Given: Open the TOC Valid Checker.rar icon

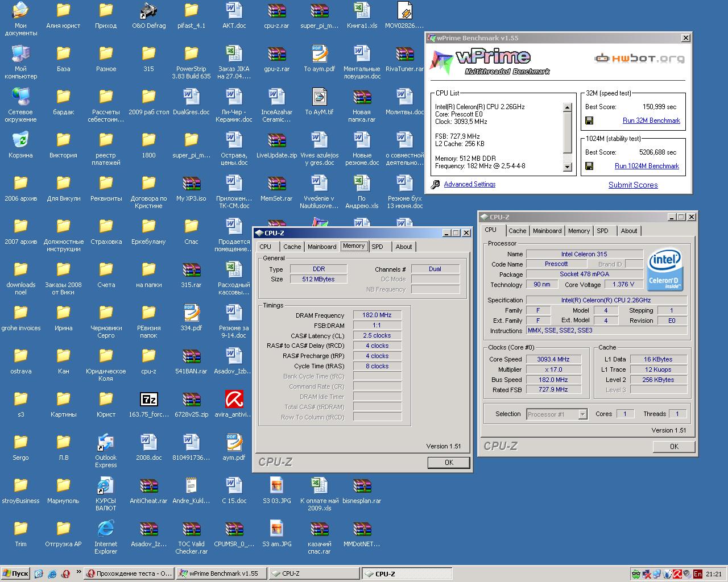Looking at the screenshot, I should pyautogui.click(x=191, y=529).
